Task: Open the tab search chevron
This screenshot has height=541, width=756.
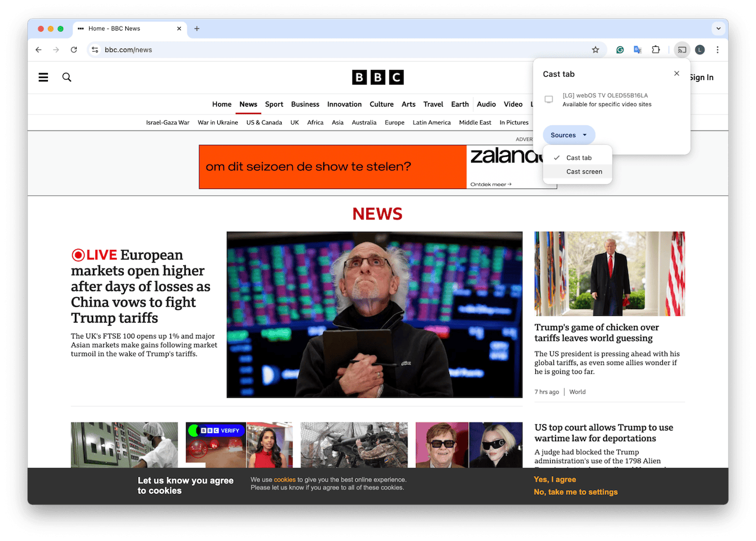Action: click(718, 28)
